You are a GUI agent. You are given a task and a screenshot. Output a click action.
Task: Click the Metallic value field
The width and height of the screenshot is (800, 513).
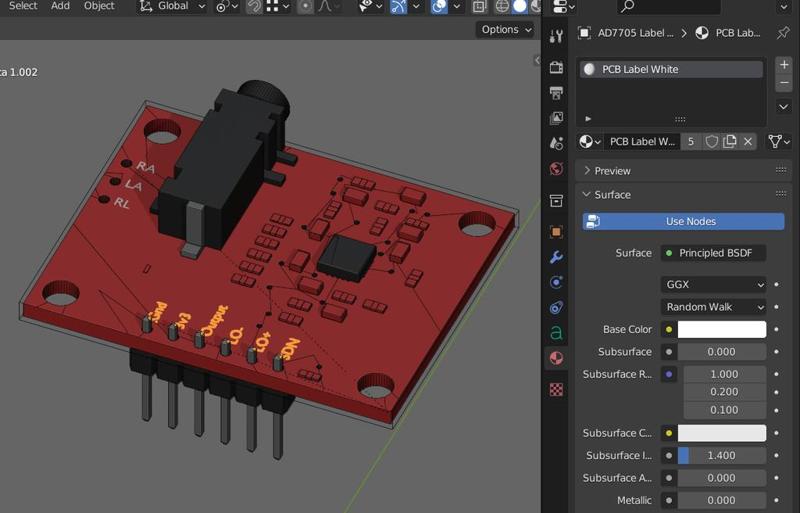point(722,500)
